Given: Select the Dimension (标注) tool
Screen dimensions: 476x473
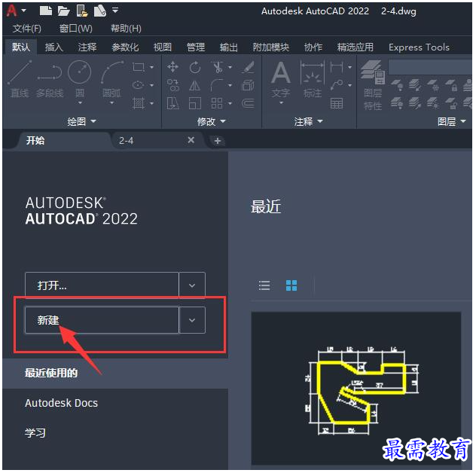Looking at the screenshot, I should tap(313, 79).
